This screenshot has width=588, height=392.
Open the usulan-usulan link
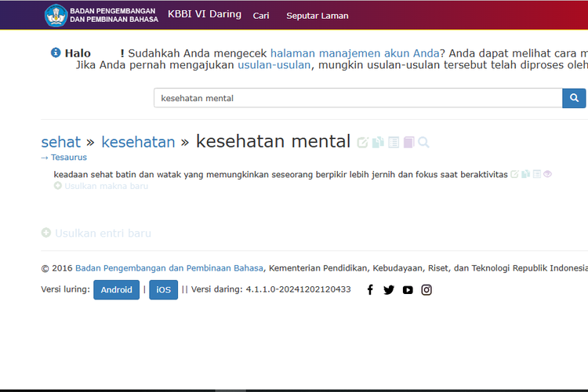pos(274,65)
